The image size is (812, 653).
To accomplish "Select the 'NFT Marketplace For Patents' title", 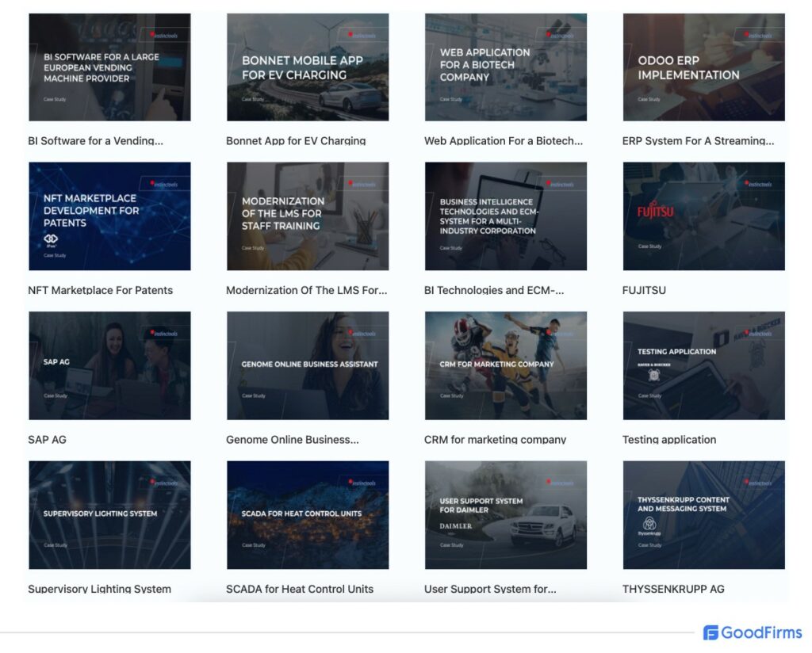I will click(101, 290).
